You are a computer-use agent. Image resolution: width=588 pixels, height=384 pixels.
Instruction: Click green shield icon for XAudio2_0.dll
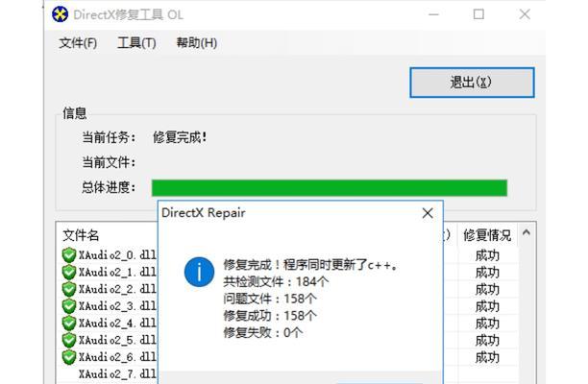coord(69,255)
